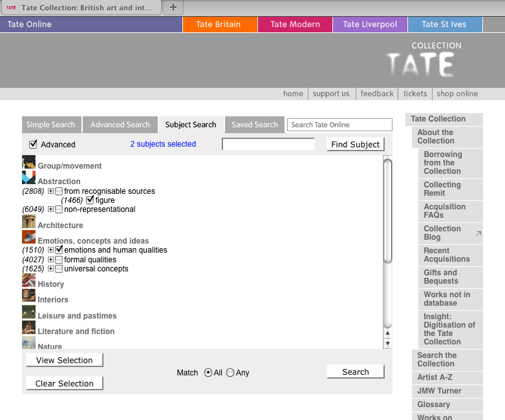This screenshot has width=505, height=420.
Task: Switch to the Advanced Search tab
Action: (x=120, y=125)
